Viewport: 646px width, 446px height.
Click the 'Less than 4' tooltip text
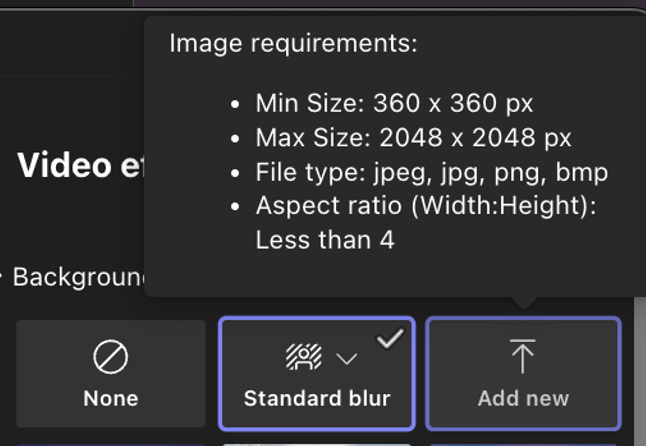click(x=325, y=240)
